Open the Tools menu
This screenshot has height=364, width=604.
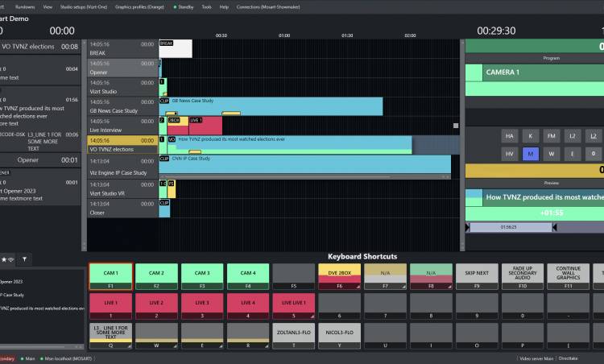[x=207, y=6]
